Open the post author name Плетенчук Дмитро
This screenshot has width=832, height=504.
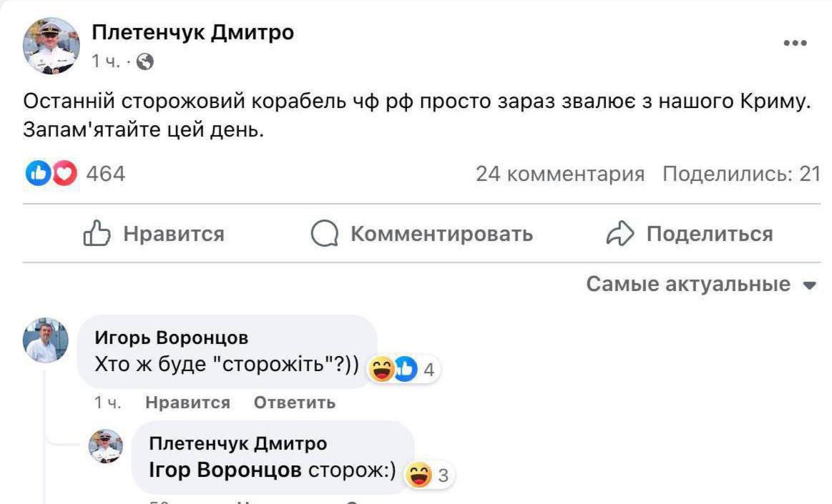(x=192, y=32)
